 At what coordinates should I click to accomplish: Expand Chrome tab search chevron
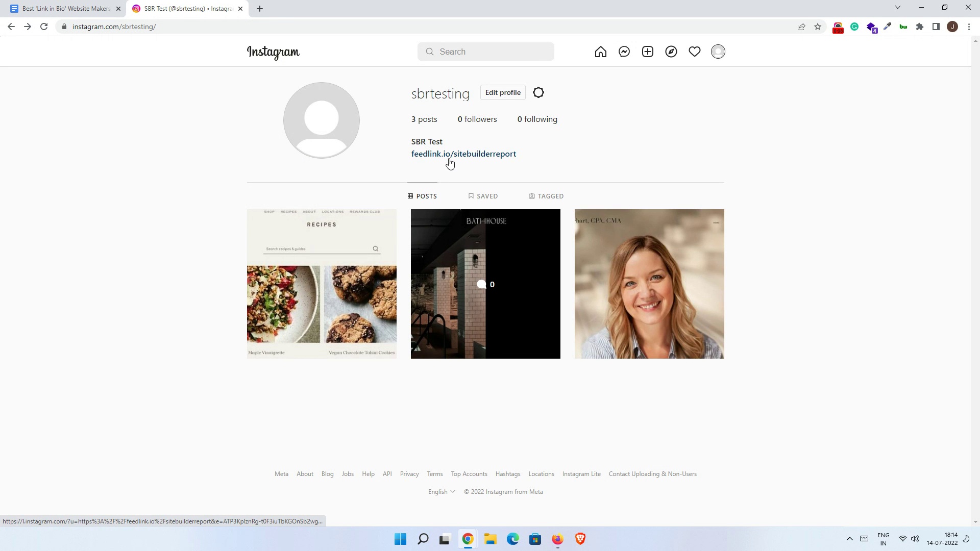coord(897,8)
